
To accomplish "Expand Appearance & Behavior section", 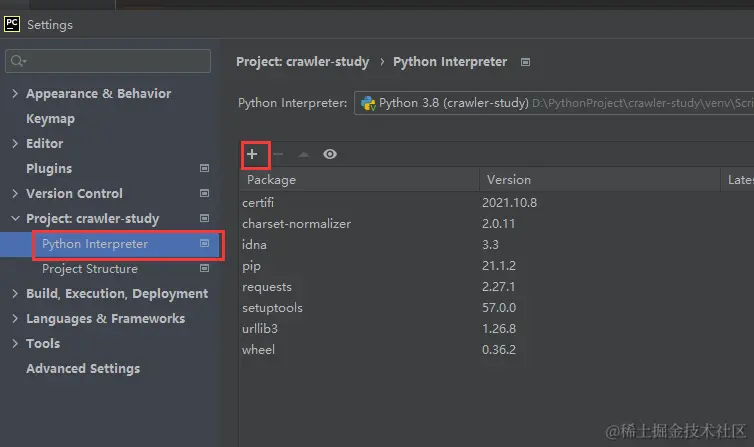I will click(x=15, y=93).
